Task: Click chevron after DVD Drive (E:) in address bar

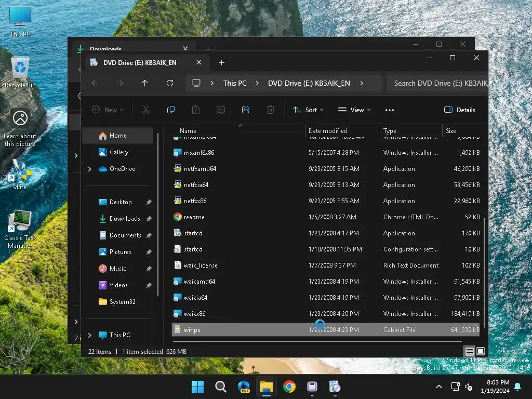Action: pyautogui.click(x=362, y=83)
